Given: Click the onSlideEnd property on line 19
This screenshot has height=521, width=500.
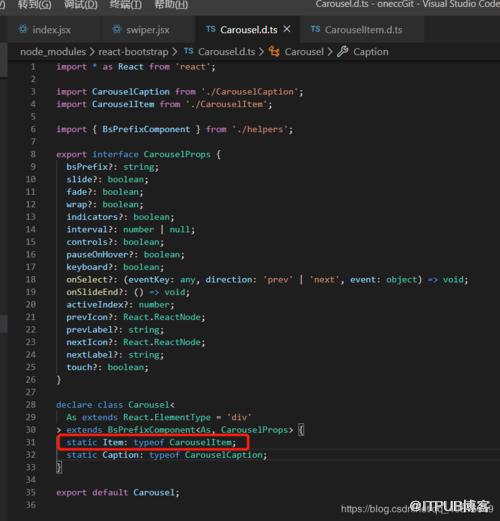Looking at the screenshot, I should pos(92,292).
